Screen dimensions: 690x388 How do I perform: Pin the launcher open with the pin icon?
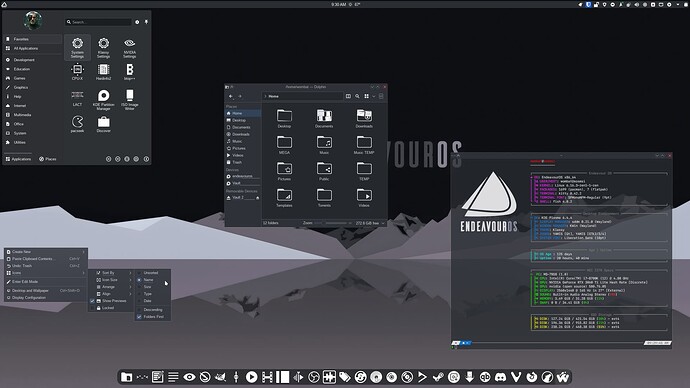pos(146,22)
